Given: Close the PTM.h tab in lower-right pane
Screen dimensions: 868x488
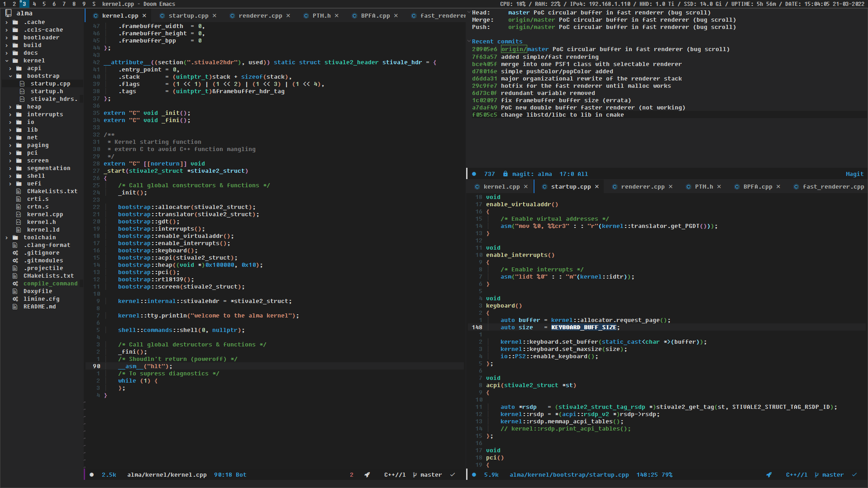Looking at the screenshot, I should [719, 187].
